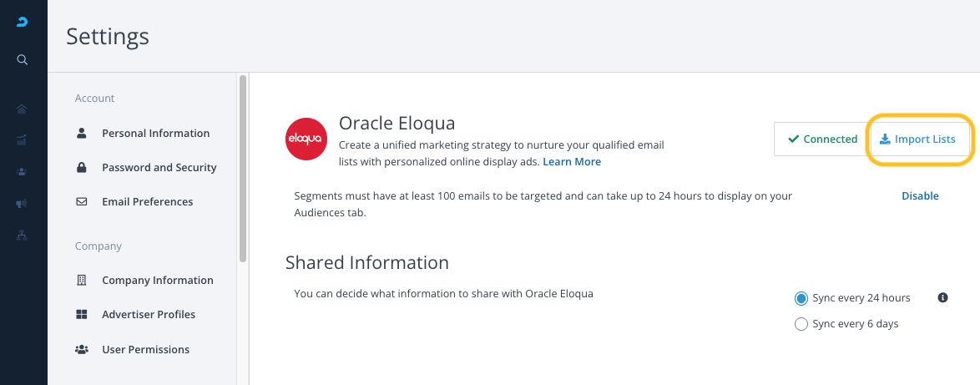The width and height of the screenshot is (980, 385).
Task: Open Personal Information settings
Action: coord(155,133)
